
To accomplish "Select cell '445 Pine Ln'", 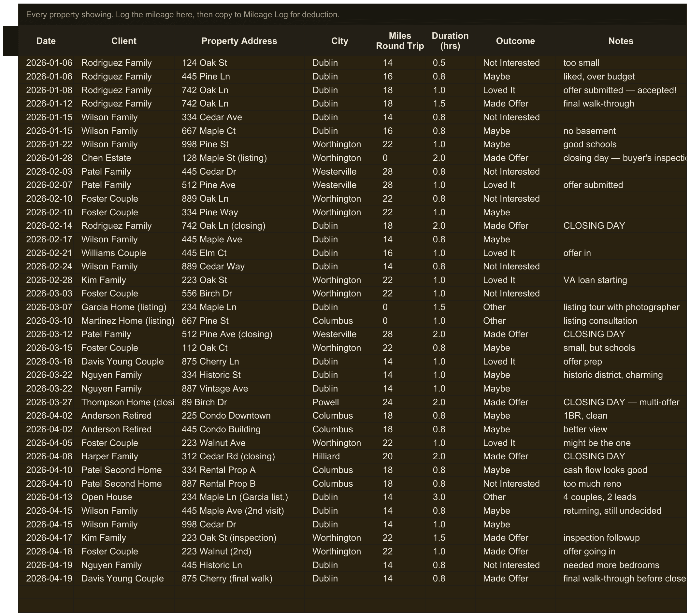I will (x=239, y=77).
